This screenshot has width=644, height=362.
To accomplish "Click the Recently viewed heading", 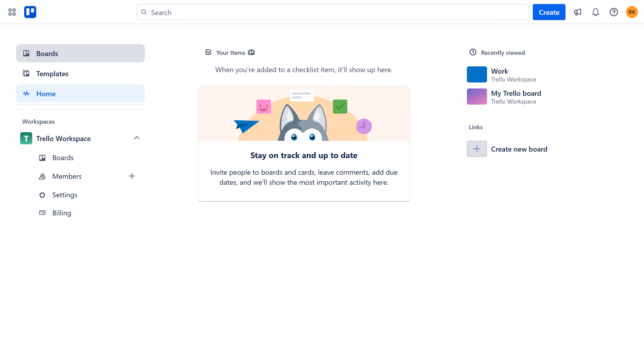I will coord(503,53).
